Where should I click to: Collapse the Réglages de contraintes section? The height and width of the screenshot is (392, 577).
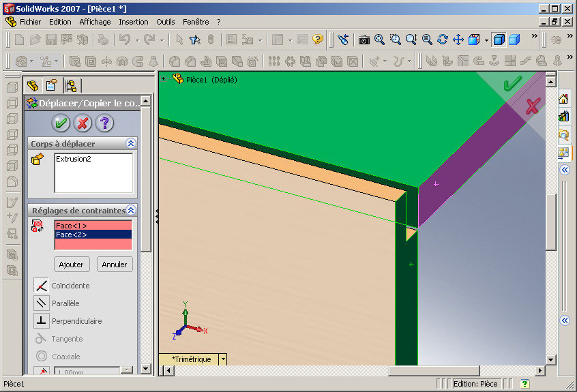click(x=131, y=210)
